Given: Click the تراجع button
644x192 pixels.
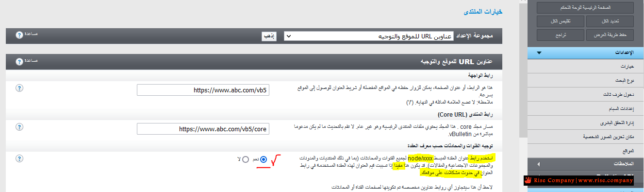Looking at the screenshot, I should click(x=561, y=35).
